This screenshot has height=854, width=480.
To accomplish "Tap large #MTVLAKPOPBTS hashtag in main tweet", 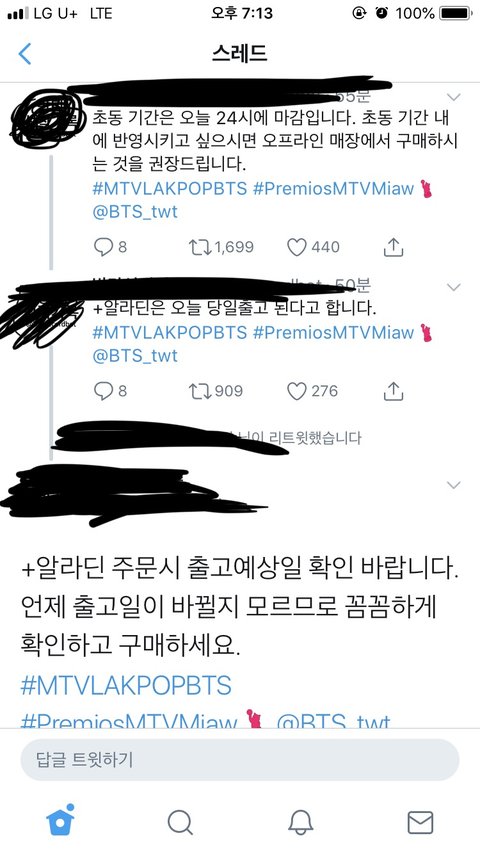I will (126, 685).
